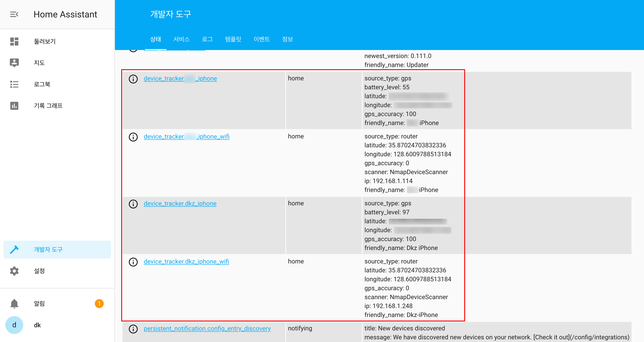Select 개발자 도구 in sidebar
Image resolution: width=644 pixels, height=342 pixels.
tap(48, 249)
